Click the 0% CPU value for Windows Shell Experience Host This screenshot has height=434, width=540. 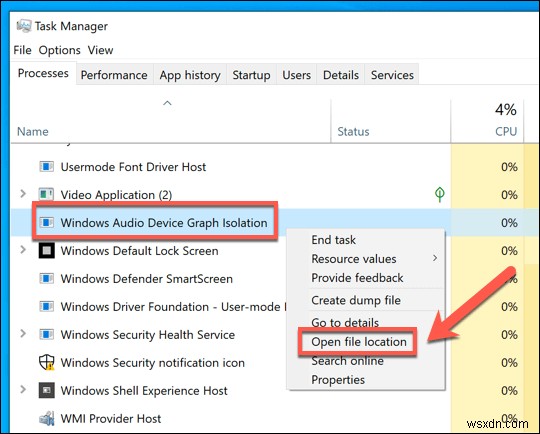509,391
